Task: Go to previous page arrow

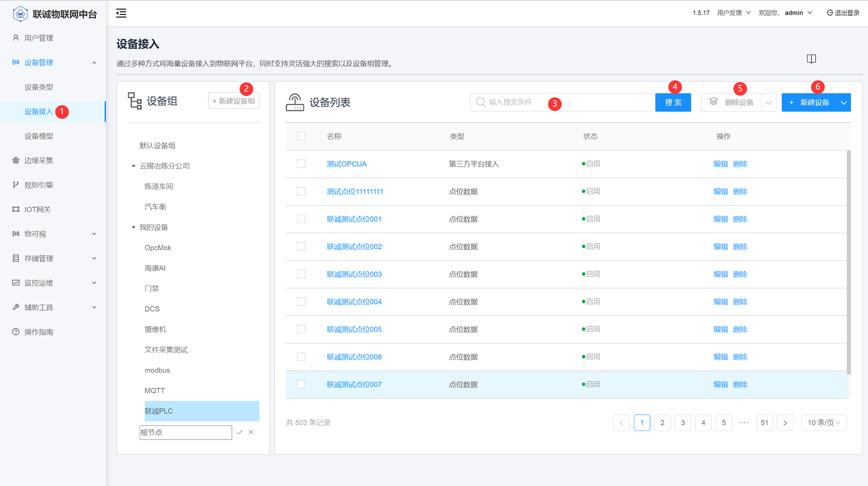Action: [x=622, y=423]
